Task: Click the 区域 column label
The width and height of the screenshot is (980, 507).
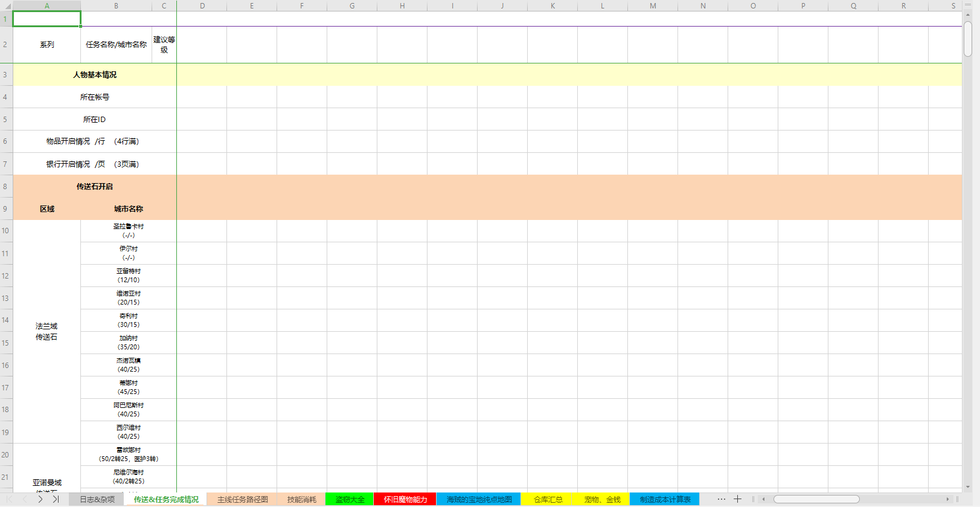Action: 46,208
